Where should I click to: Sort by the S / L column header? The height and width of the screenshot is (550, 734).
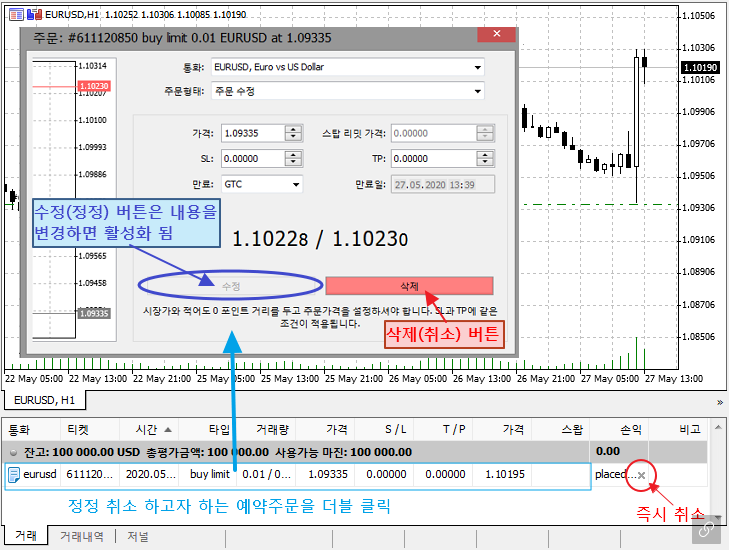[384, 429]
